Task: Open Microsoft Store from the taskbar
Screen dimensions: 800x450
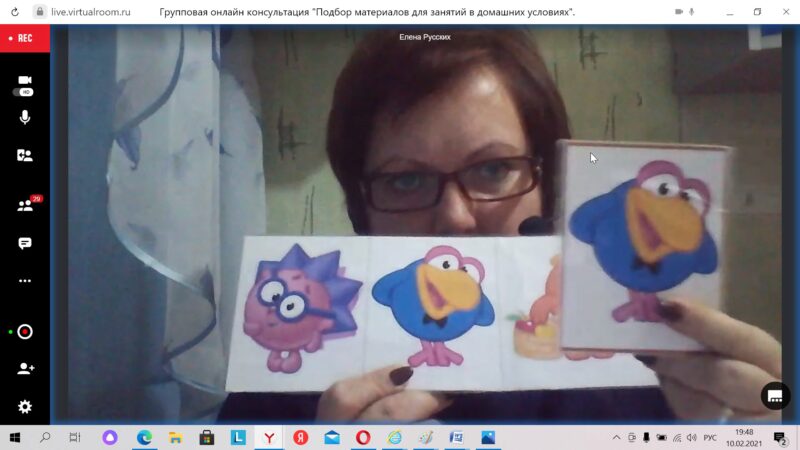Action: [207, 437]
